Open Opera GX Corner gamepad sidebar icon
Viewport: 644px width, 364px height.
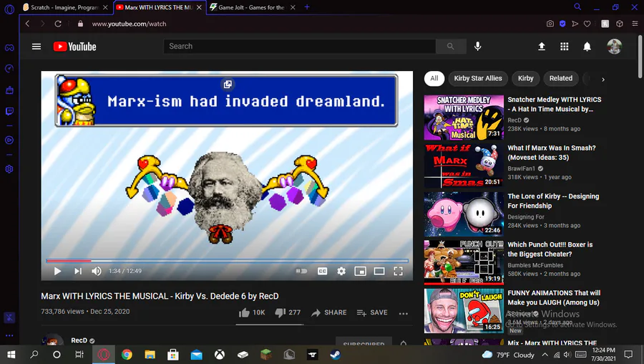click(x=9, y=48)
